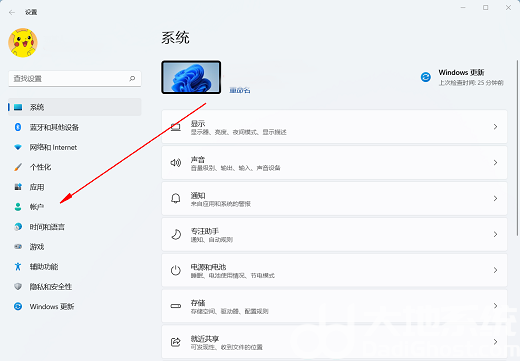Open the 声音 settings row
Screen dimensions: 520x361
334,163
